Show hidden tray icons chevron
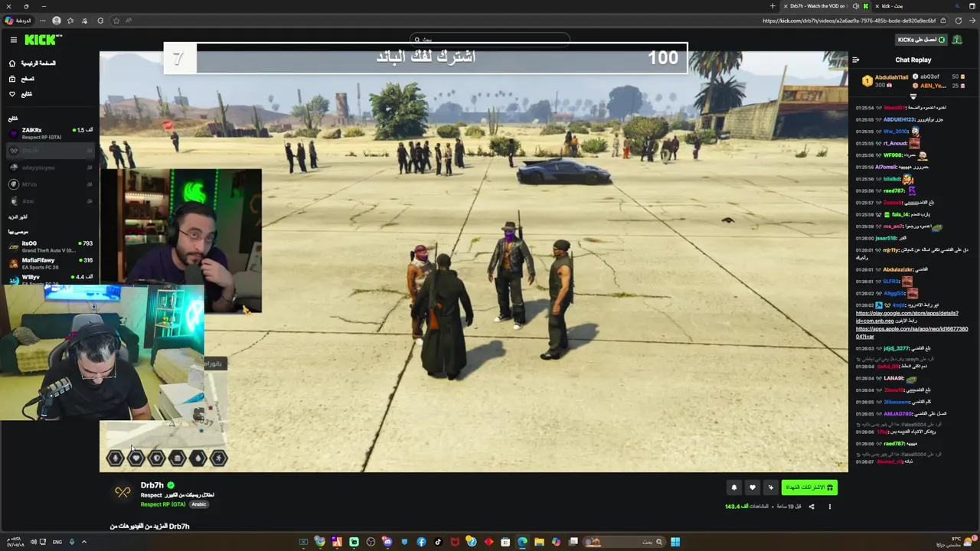Image resolution: width=980 pixels, height=551 pixels. point(84,542)
